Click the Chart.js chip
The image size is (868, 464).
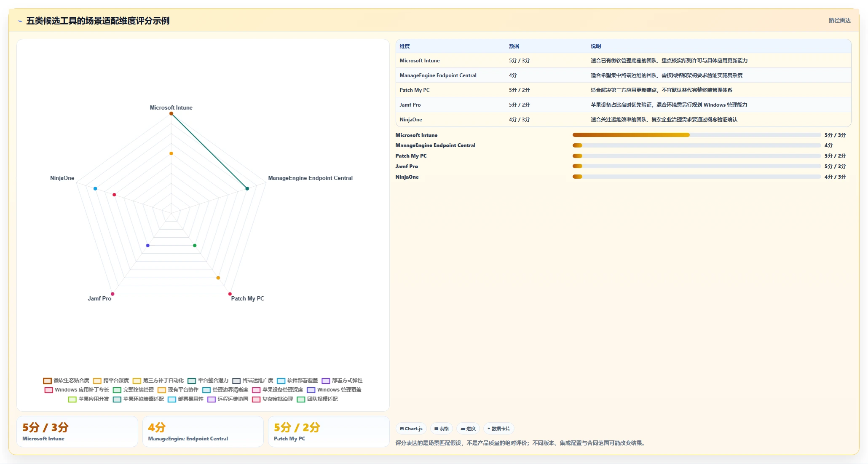click(411, 429)
